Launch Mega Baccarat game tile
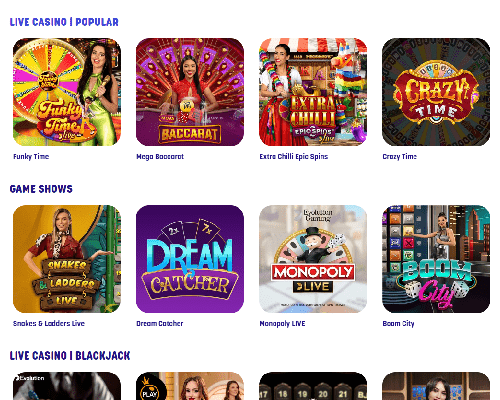The image size is (500, 400). 190,92
